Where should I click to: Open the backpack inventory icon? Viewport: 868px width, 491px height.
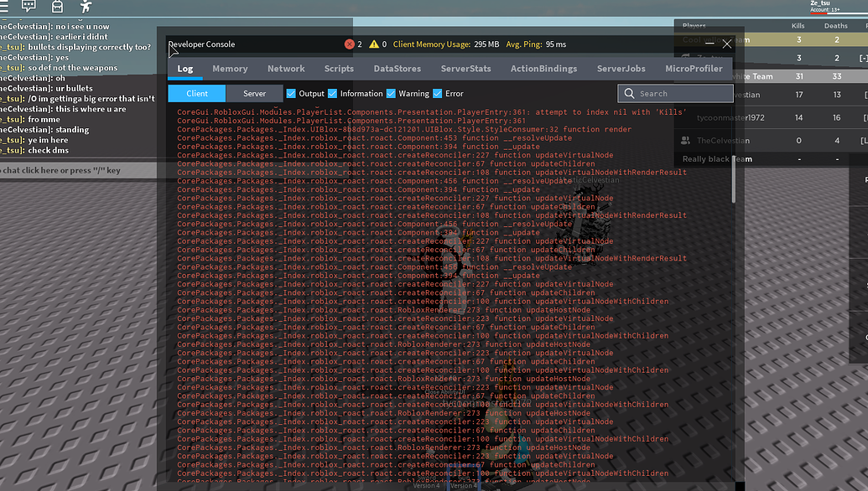[x=57, y=6]
